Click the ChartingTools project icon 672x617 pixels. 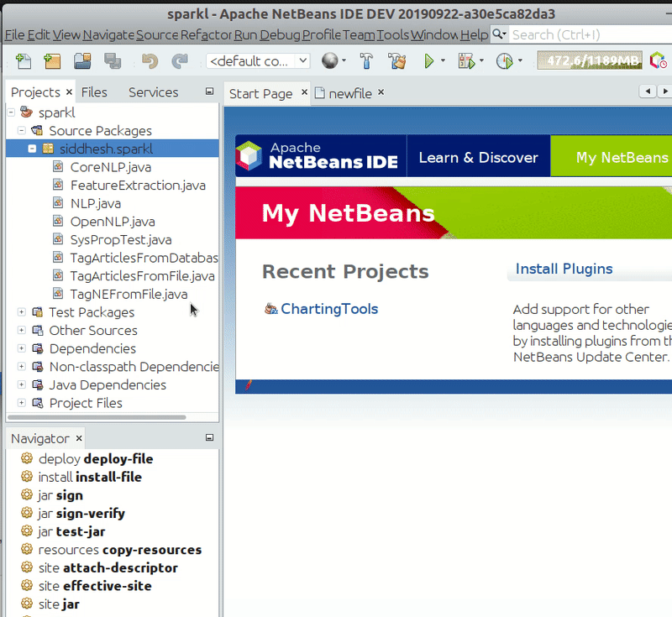pos(270,309)
